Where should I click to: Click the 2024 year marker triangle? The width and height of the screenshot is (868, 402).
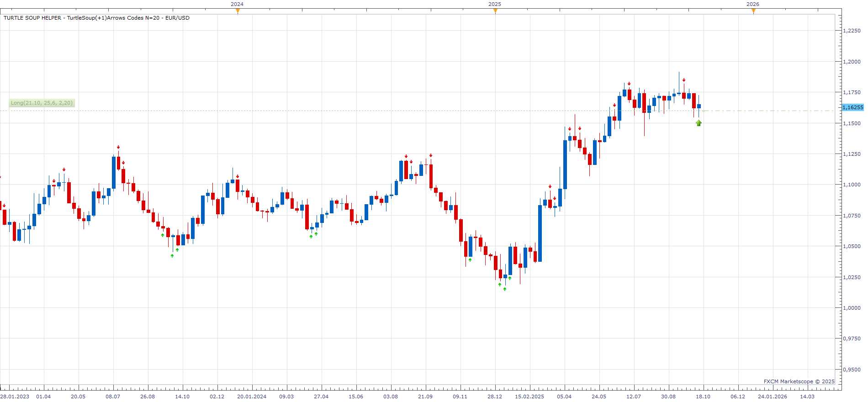238,11
